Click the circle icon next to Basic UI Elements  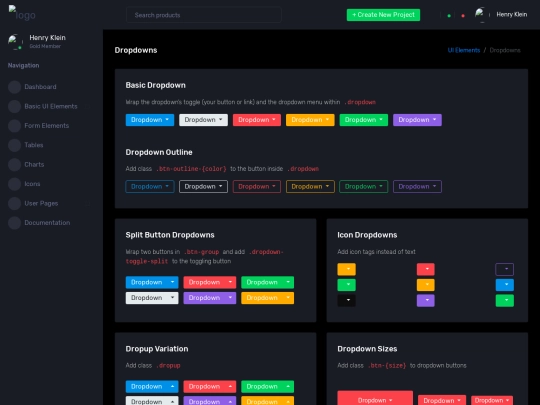pyautogui.click(x=14, y=106)
